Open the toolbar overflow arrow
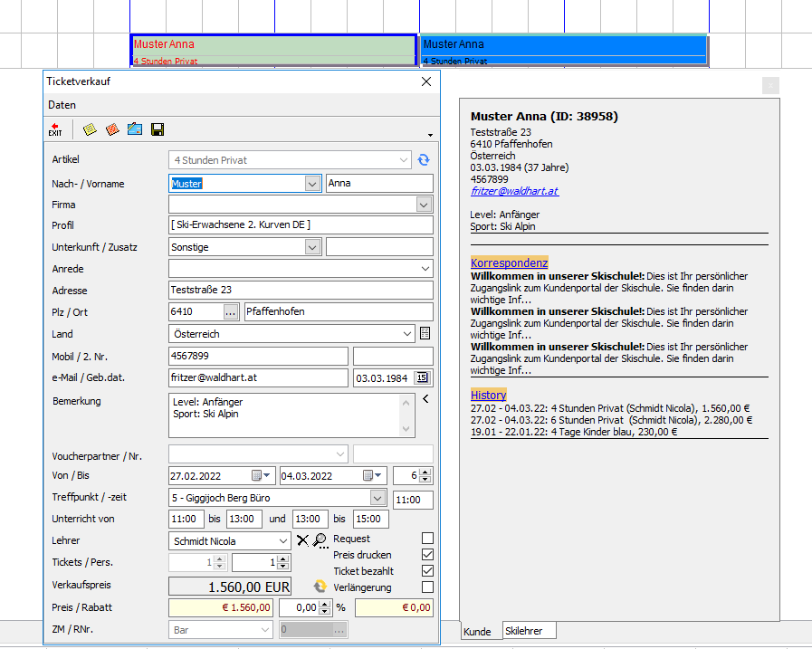This screenshot has width=812, height=649. tap(430, 135)
